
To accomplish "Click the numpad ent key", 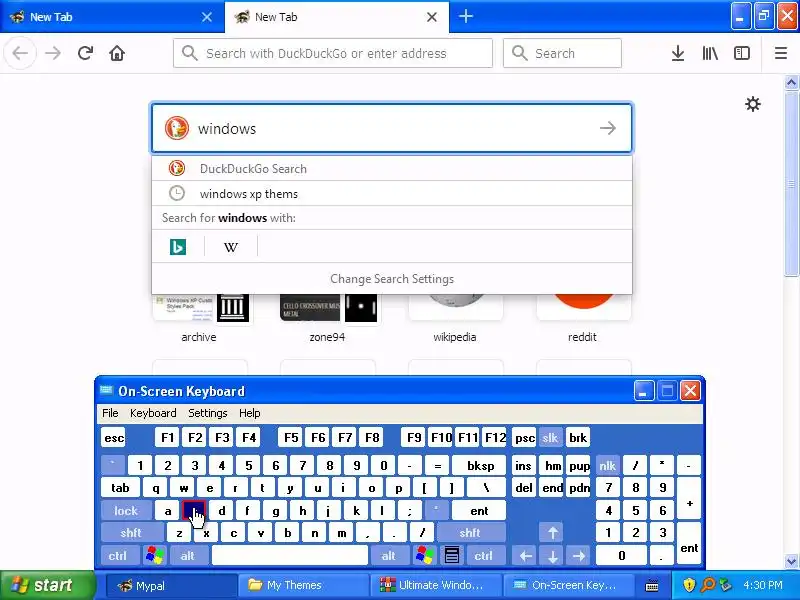I will click(x=689, y=544).
